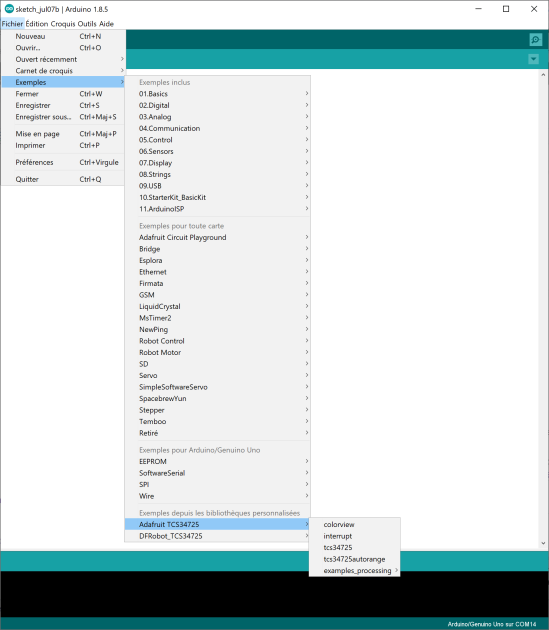
Task: Click the tab dropdown arrow icon
Action: click(x=533, y=59)
